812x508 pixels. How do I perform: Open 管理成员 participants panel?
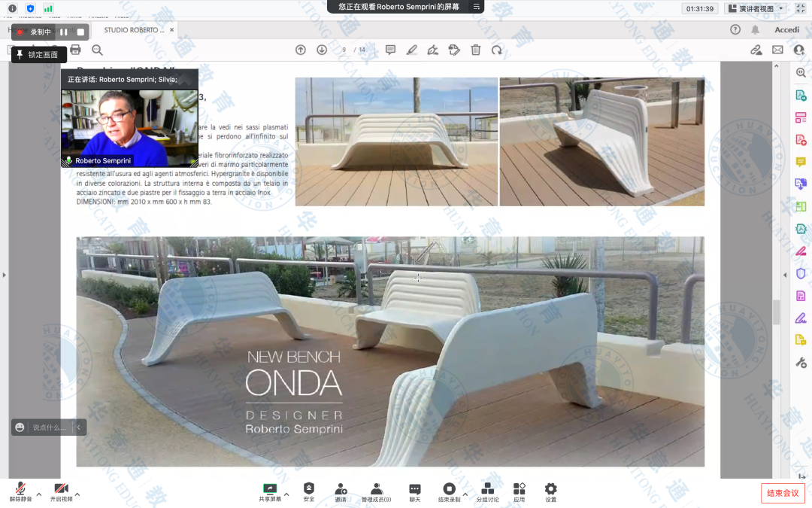(x=377, y=492)
